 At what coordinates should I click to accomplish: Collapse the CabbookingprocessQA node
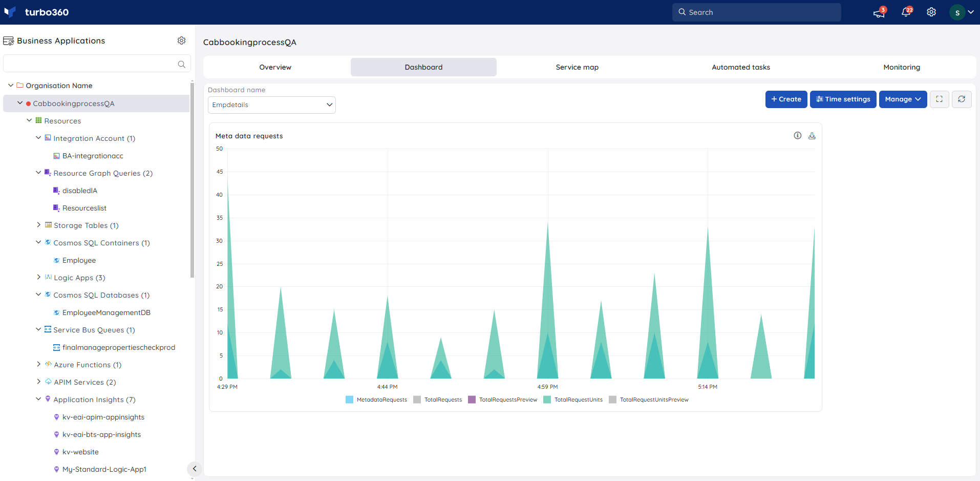[20, 103]
